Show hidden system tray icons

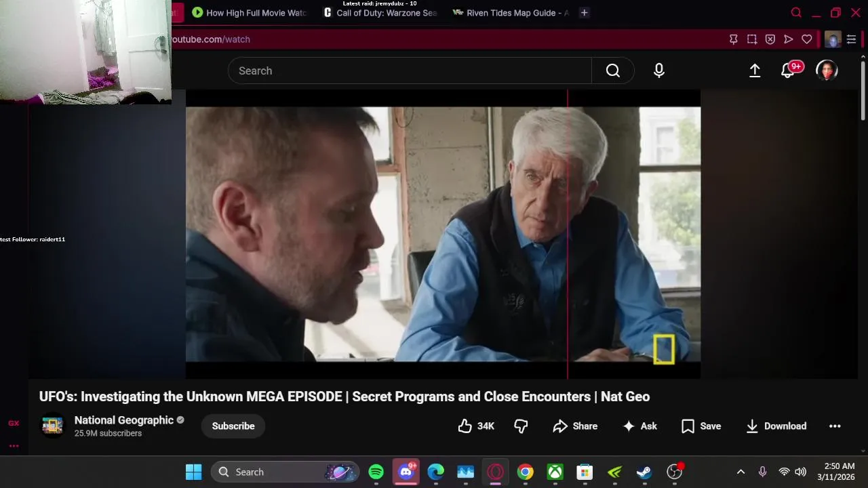click(741, 472)
